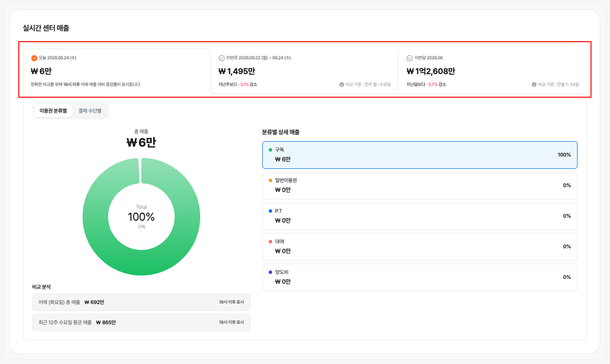Click the 실시간 센터 매출 heading

46,28
